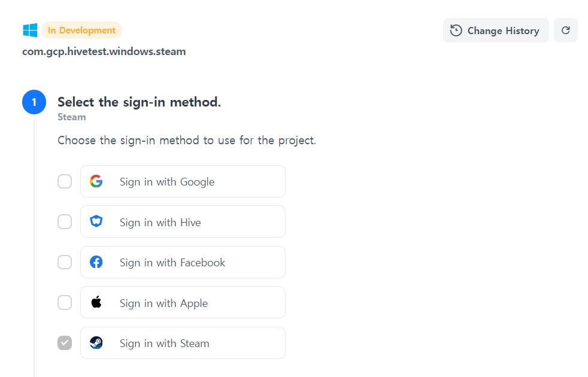The image size is (588, 377).
Task: Click the Google logo icon
Action: (x=96, y=181)
